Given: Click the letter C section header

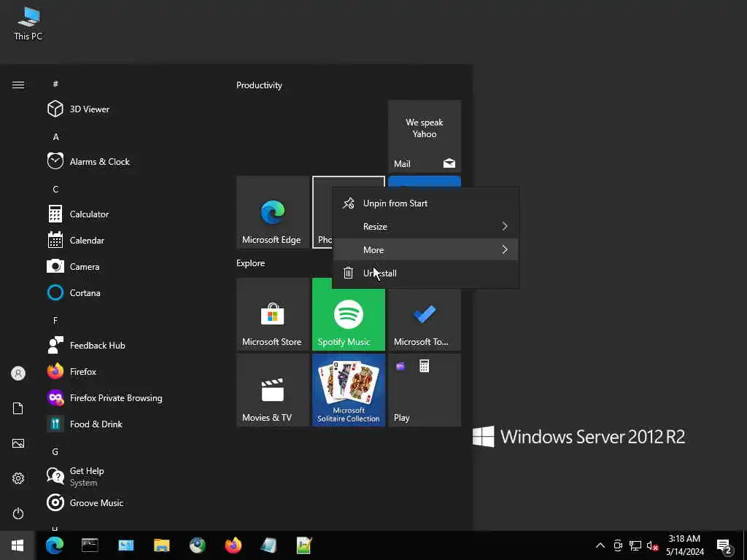Looking at the screenshot, I should [55, 189].
